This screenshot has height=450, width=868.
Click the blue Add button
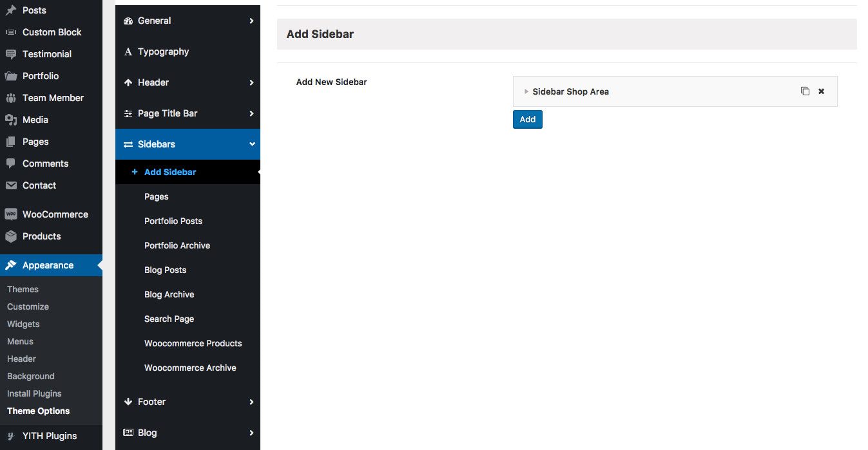pos(527,119)
